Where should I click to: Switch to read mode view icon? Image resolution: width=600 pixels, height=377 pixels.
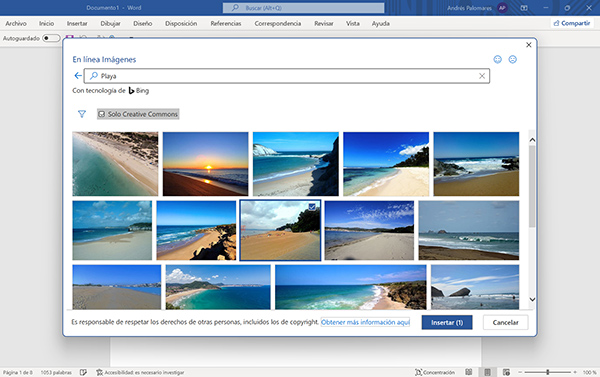point(468,372)
